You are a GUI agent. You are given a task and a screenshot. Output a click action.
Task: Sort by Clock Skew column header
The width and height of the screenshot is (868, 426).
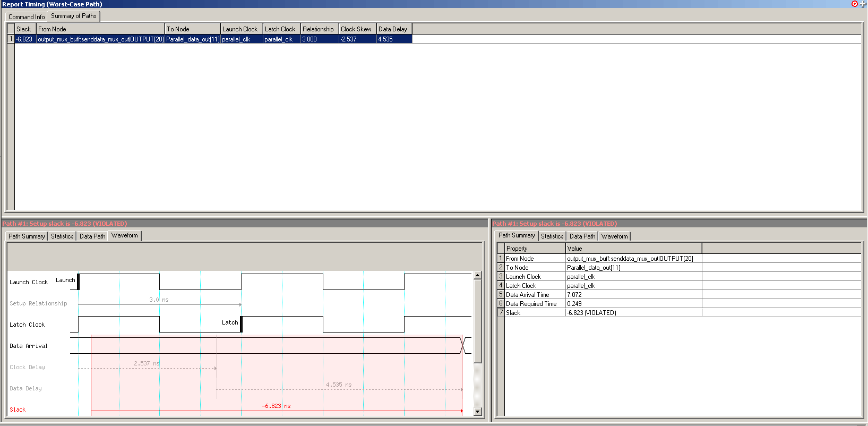click(x=358, y=29)
